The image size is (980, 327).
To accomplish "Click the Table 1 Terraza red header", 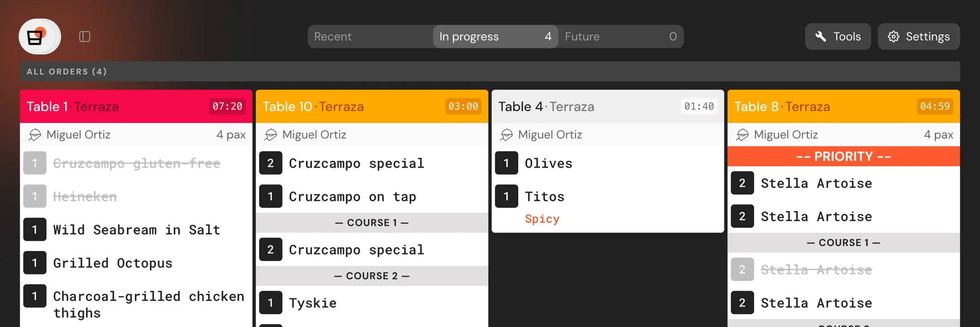I will pyautogui.click(x=114, y=107).
